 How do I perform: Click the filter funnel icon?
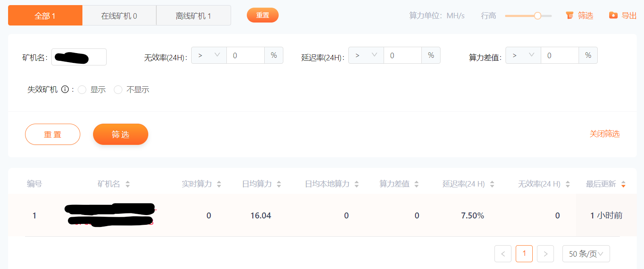[x=570, y=16]
